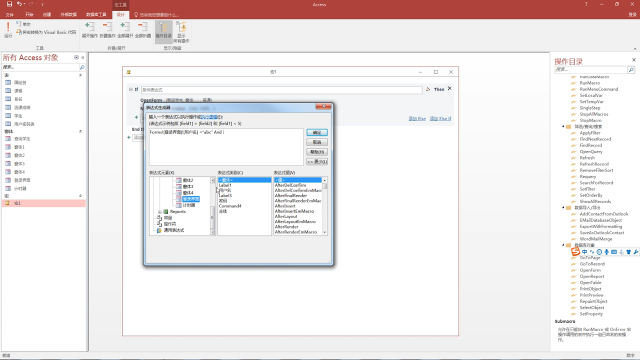Viewport: 640px width, 360px height.
Task: Click the Expand All ribbon icon
Action: pos(125,30)
